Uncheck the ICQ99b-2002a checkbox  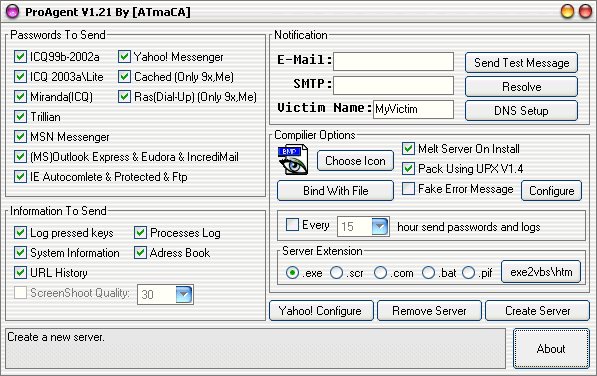[x=20, y=57]
